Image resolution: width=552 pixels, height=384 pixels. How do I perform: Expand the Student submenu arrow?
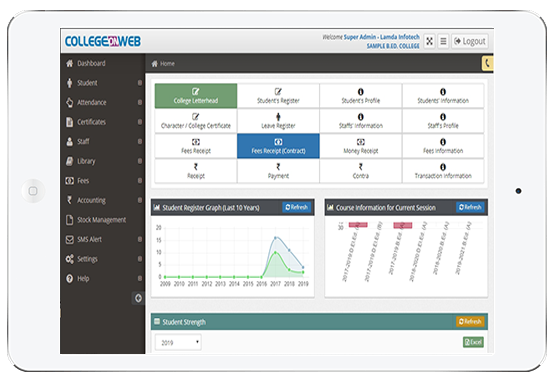pyautogui.click(x=140, y=83)
